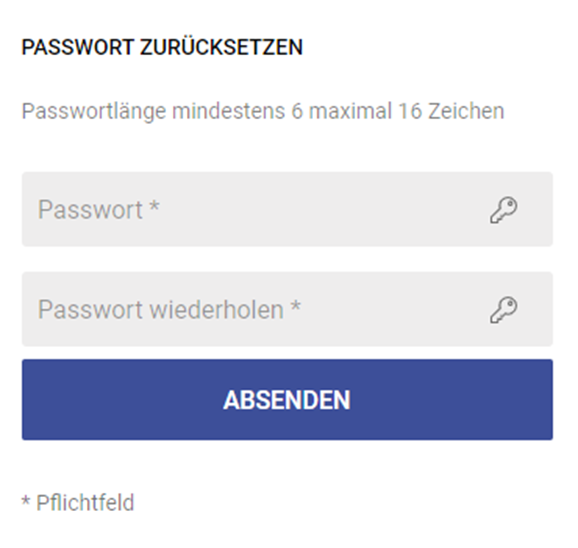Click the Passwortlänge hint text

(263, 111)
